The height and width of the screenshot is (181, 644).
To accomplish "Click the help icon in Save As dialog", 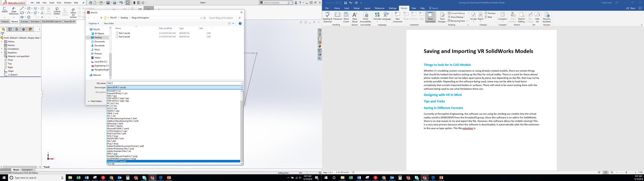I will click(x=240, y=23).
